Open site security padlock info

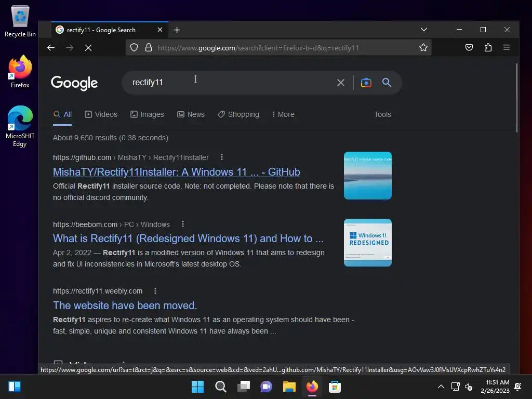[149, 47]
